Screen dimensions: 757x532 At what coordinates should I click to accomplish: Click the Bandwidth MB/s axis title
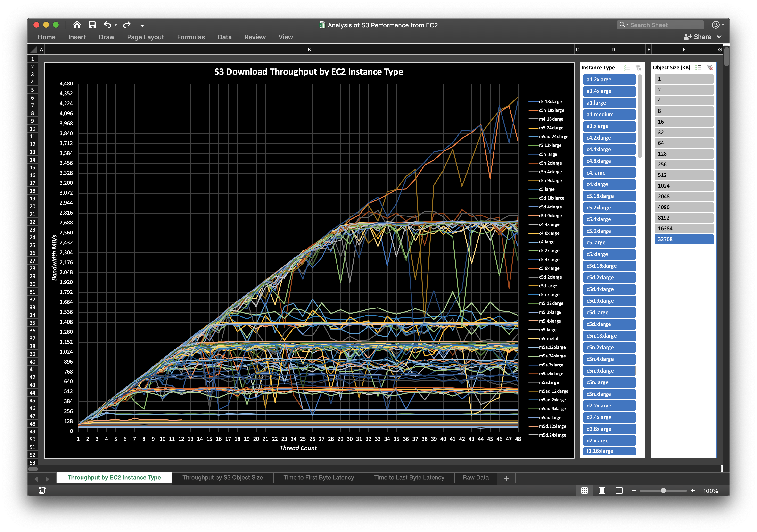coord(54,258)
